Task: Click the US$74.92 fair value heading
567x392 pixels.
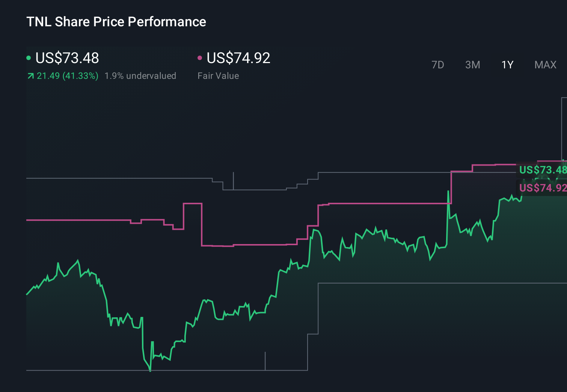Action: click(x=238, y=58)
